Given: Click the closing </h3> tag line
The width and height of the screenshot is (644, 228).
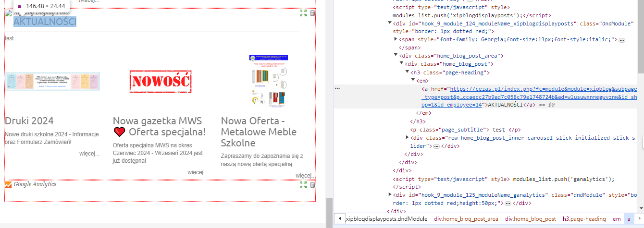Looking at the screenshot, I should pos(417,121).
